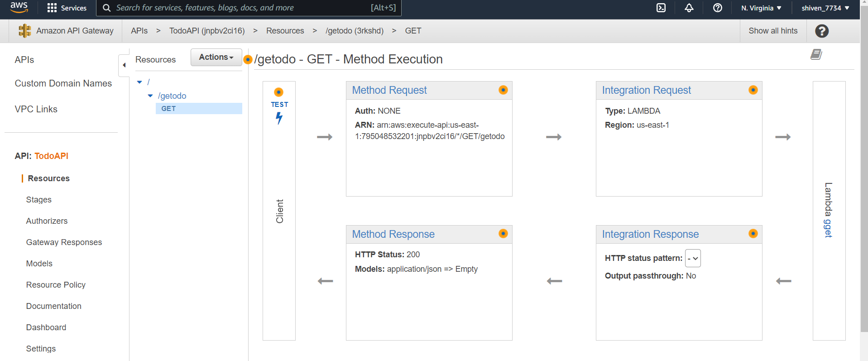The image size is (868, 361).
Task: Click the Method Request hint dot
Action: (x=503, y=90)
